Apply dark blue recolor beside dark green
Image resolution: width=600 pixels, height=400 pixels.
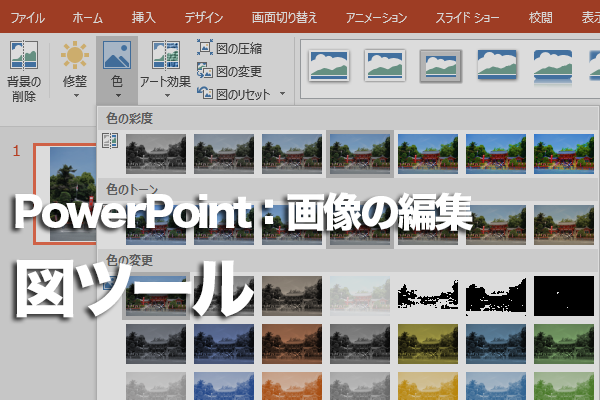[496, 344]
